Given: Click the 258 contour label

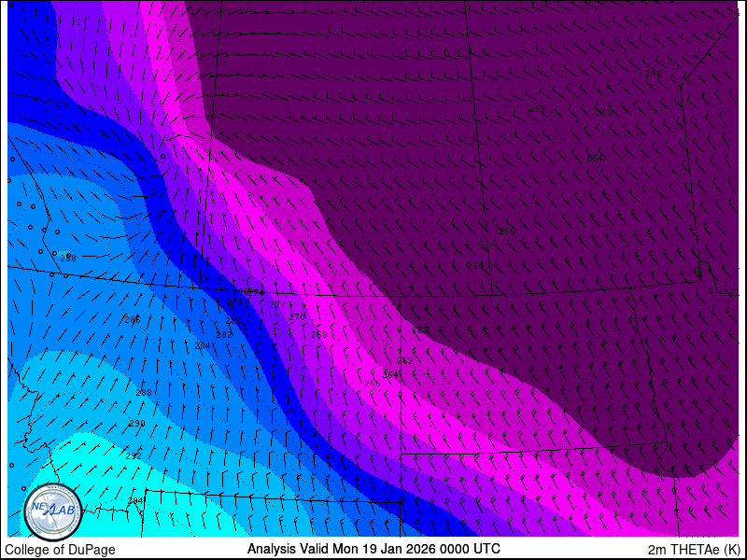Looking at the screenshot, I should (x=475, y=265).
